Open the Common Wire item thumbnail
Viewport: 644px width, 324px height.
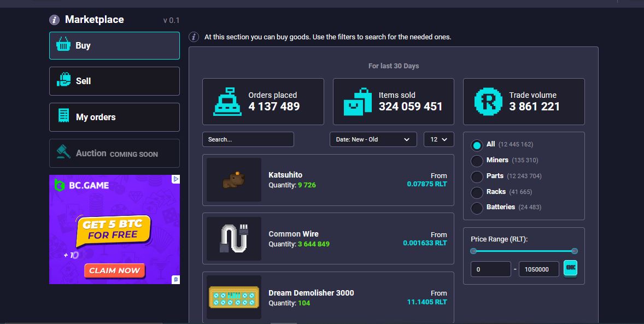pyautogui.click(x=233, y=239)
